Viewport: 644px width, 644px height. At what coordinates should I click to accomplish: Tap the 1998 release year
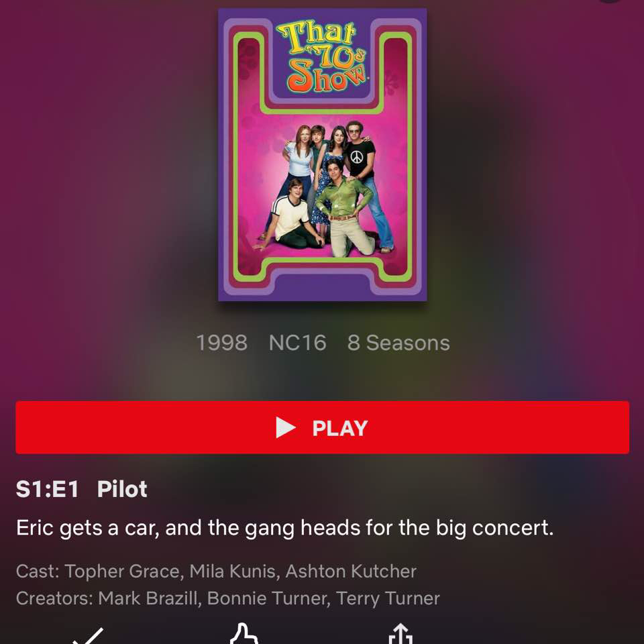coord(222,343)
